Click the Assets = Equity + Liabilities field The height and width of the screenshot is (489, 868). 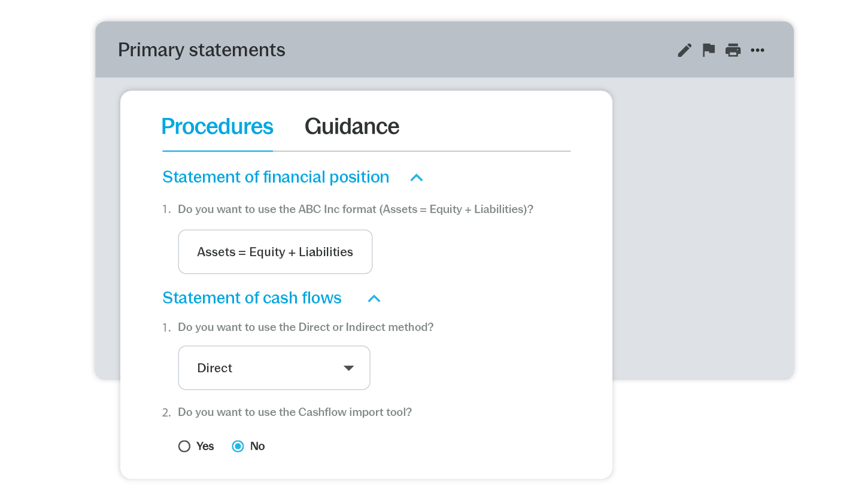(x=275, y=252)
